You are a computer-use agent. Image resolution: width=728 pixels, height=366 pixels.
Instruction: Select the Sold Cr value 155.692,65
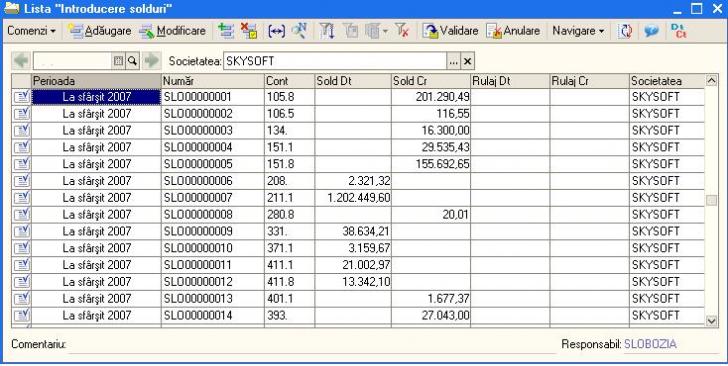pyautogui.click(x=431, y=164)
